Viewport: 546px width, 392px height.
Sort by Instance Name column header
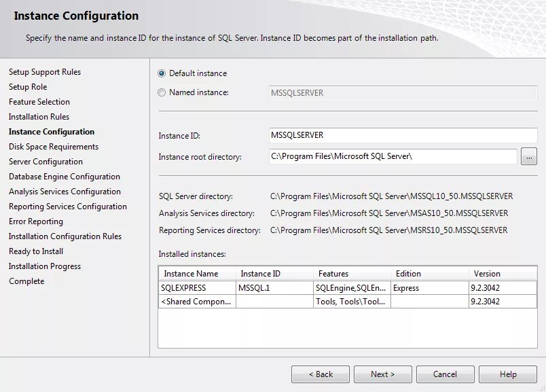click(x=197, y=274)
